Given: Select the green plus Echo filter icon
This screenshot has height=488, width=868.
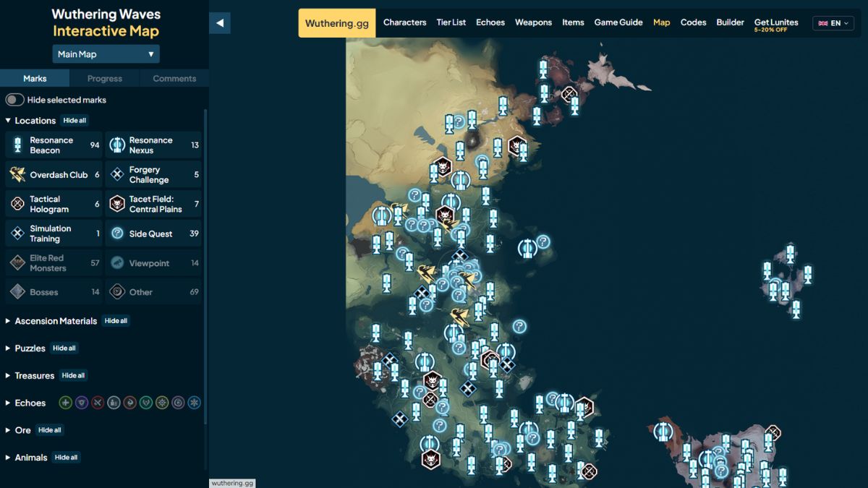Looking at the screenshot, I should click(66, 403).
